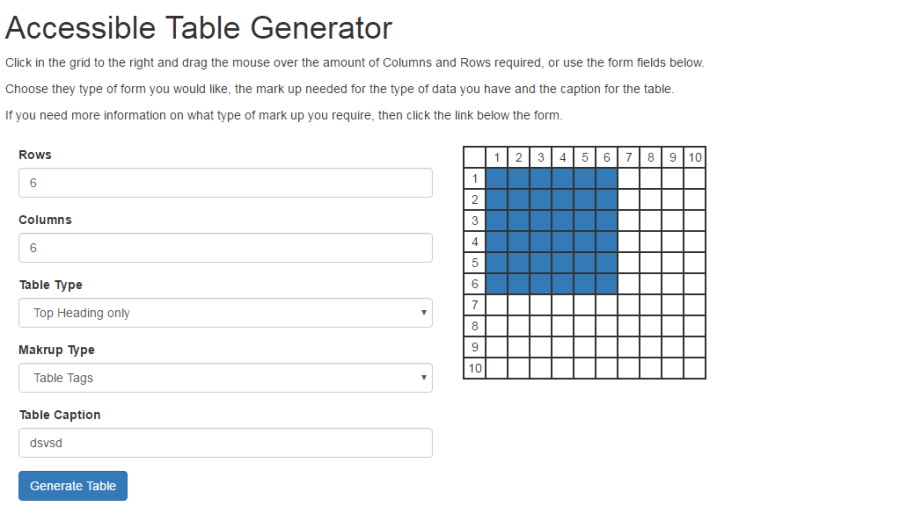This screenshot has height=528, width=900.
Task: Click the Rows input field
Action: click(225, 183)
